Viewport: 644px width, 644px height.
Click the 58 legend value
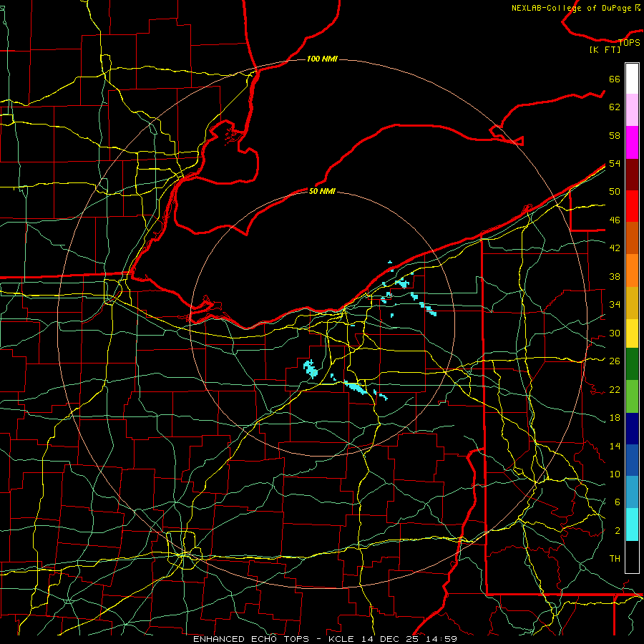(615, 135)
